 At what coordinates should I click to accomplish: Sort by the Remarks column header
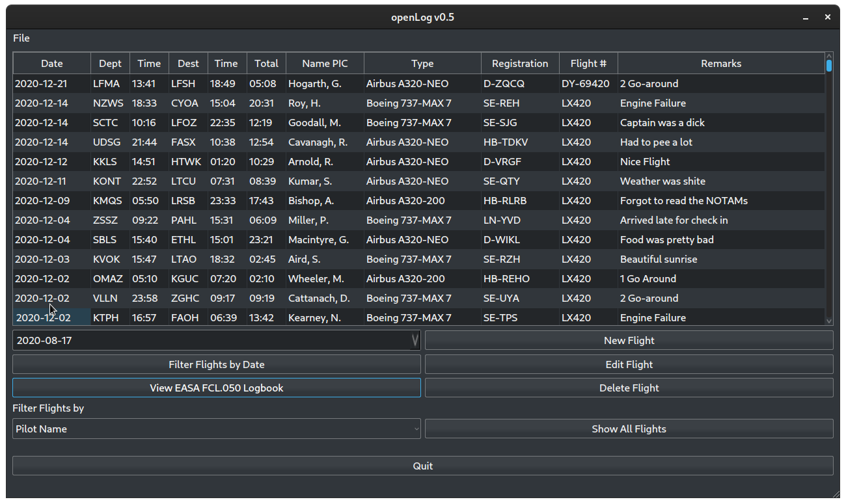721,63
